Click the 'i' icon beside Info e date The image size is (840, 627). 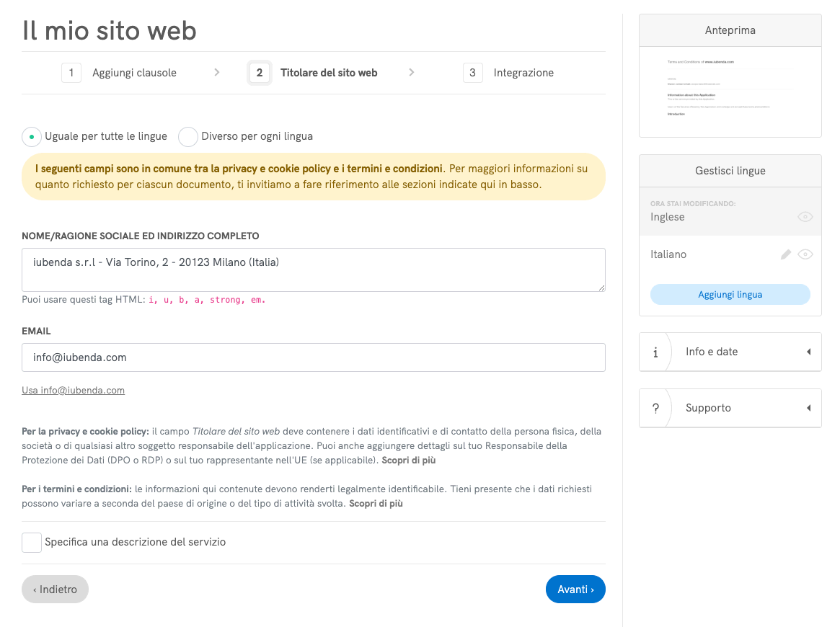point(655,352)
